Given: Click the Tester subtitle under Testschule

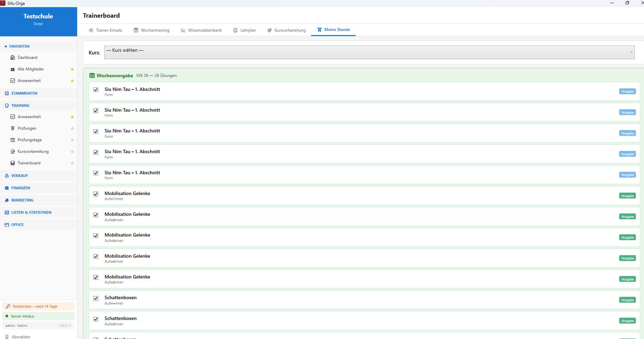Looking at the screenshot, I should (x=38, y=24).
